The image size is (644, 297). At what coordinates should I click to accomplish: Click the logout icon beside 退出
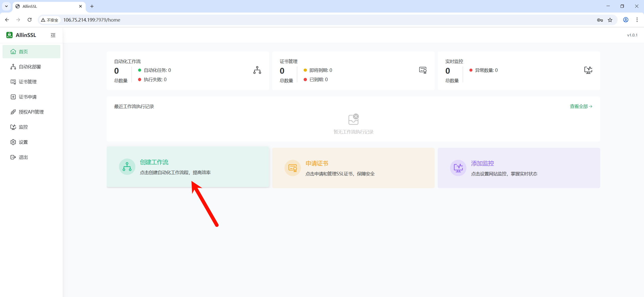pos(13,157)
